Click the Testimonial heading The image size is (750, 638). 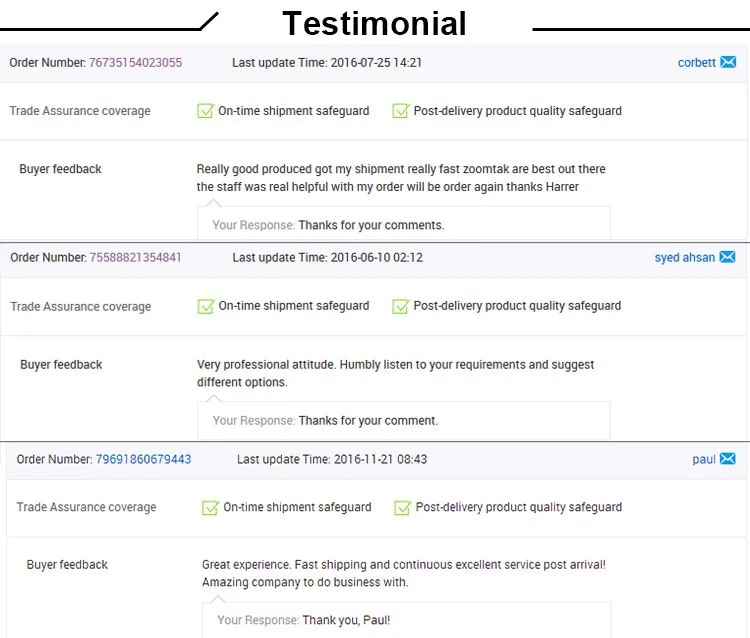pos(374,23)
